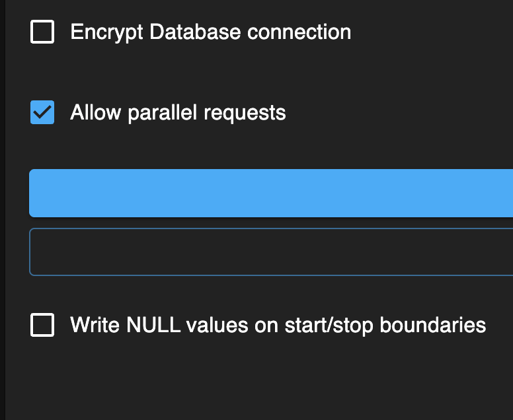The image size is (513, 420).
Task: Click the empty square beside Write NULL values
Action: tap(42, 325)
